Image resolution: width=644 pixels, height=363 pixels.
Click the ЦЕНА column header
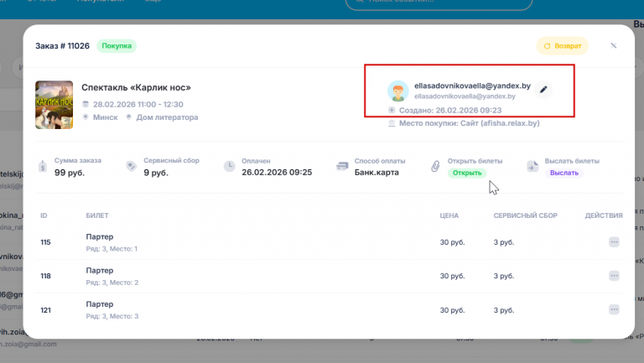(449, 215)
